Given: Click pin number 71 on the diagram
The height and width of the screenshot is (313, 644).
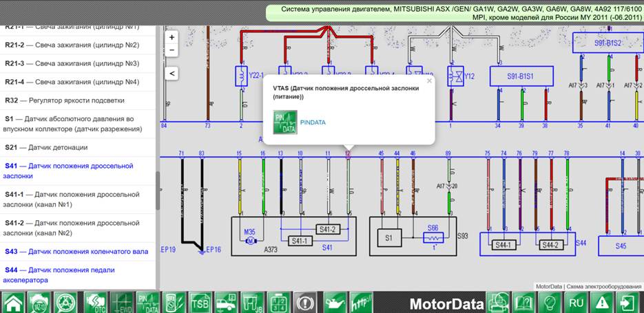Looking at the screenshot, I should click(182, 153).
